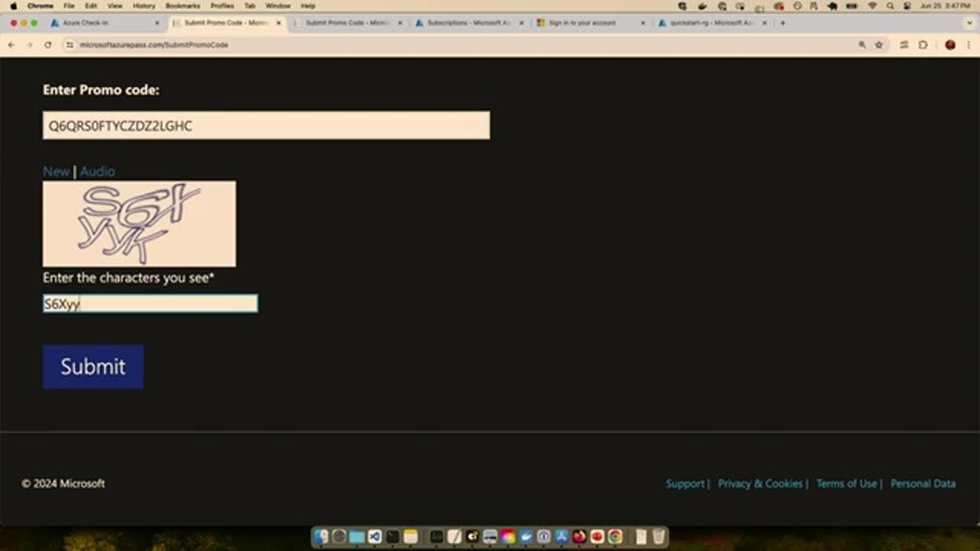Open the Bookmarks menu

(x=182, y=6)
